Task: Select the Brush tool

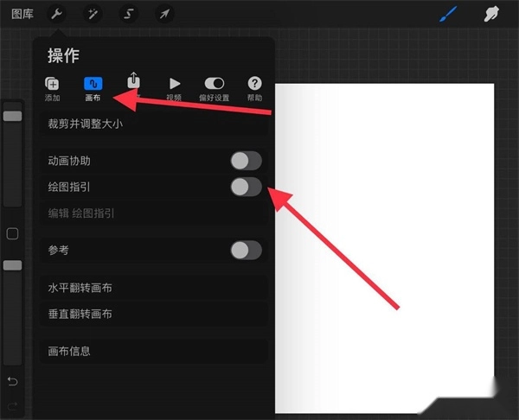Action: click(x=448, y=14)
